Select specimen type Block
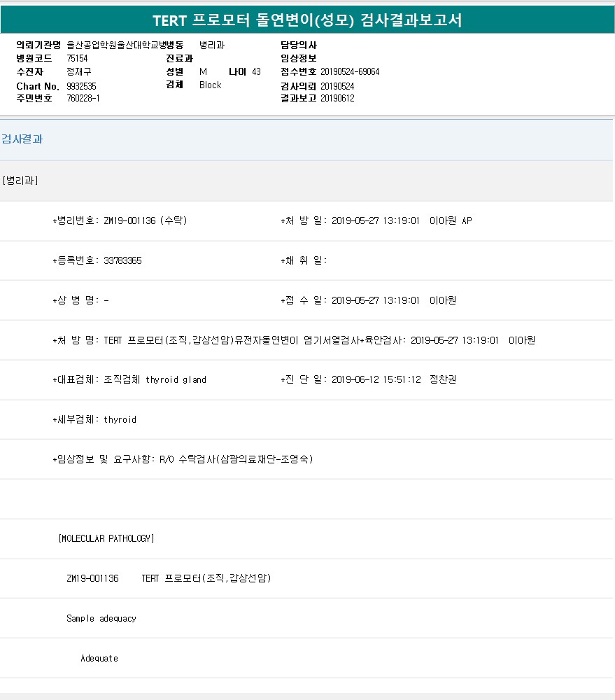The width and height of the screenshot is (615, 700). coord(210,85)
